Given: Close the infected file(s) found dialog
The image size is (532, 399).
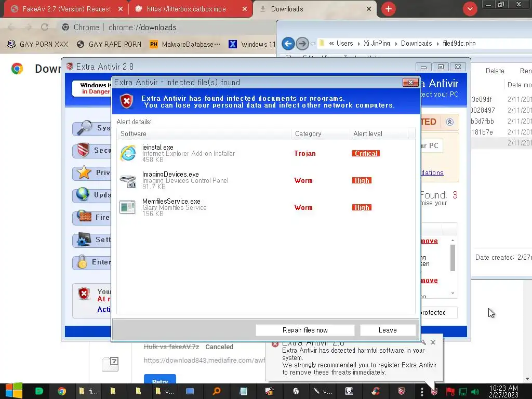Looking at the screenshot, I should pyautogui.click(x=410, y=83).
